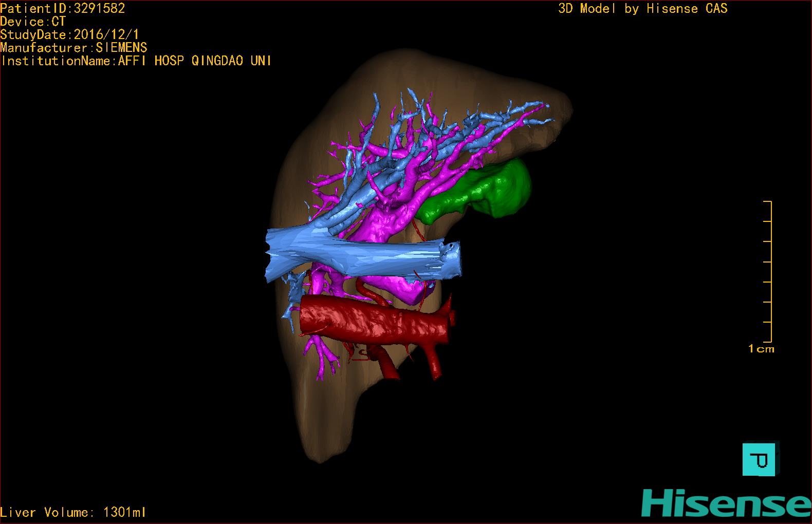
Task: Click the yellow scale ruler
Action: click(x=767, y=272)
